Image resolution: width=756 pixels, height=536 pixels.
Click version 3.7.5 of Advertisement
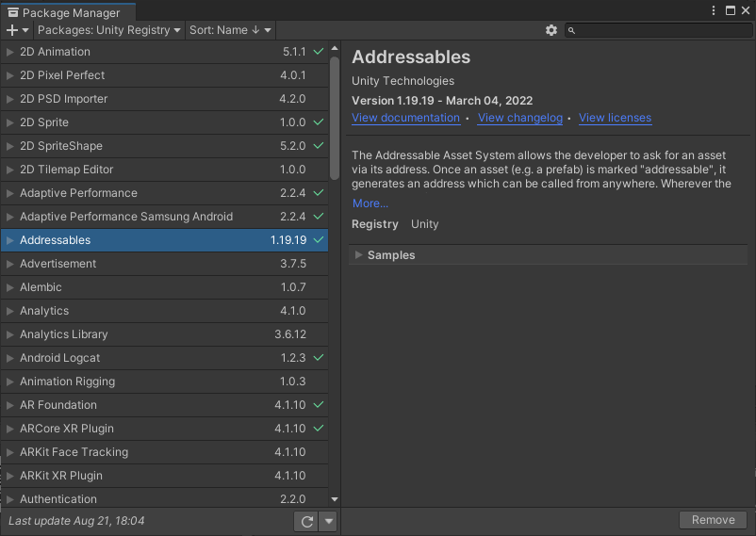(x=293, y=264)
